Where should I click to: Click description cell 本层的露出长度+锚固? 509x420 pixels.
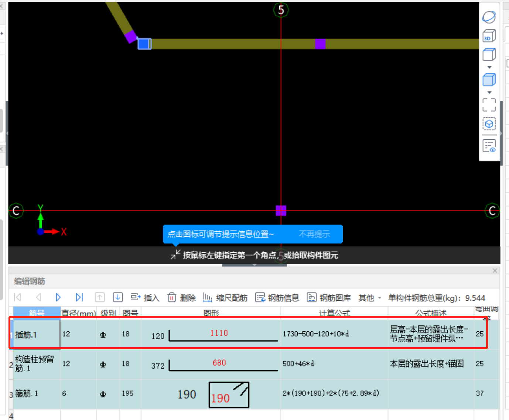click(431, 363)
